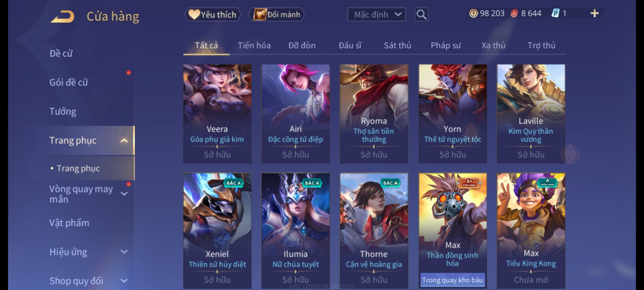This screenshot has width=644, height=290.
Task: Open Veera Góa phụ giả kim skin
Action: click(217, 114)
